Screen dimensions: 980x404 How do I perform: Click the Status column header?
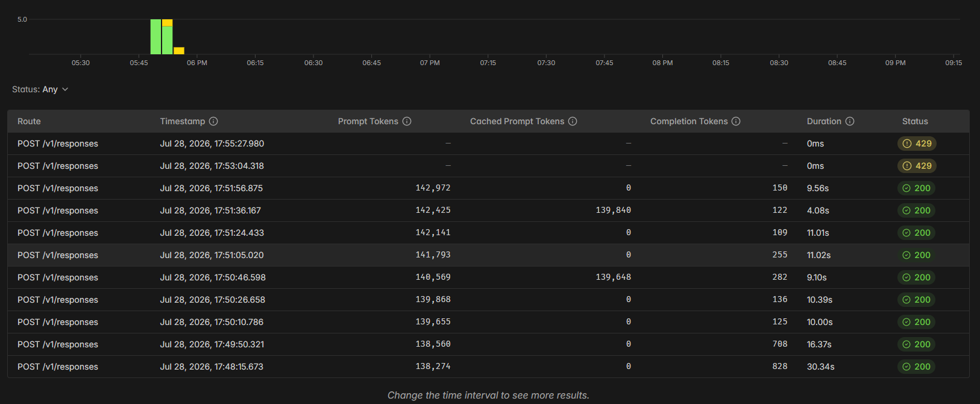pos(915,121)
